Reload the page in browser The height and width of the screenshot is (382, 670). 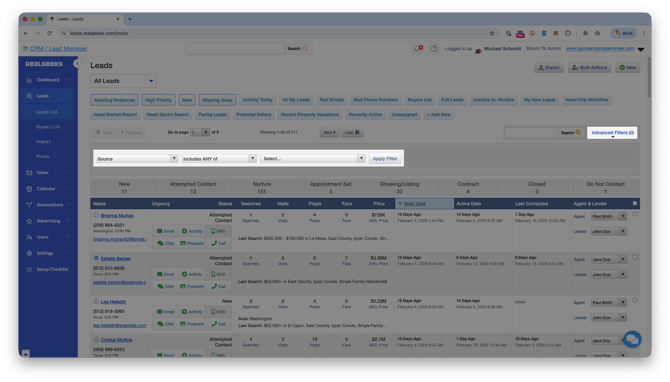(50, 33)
